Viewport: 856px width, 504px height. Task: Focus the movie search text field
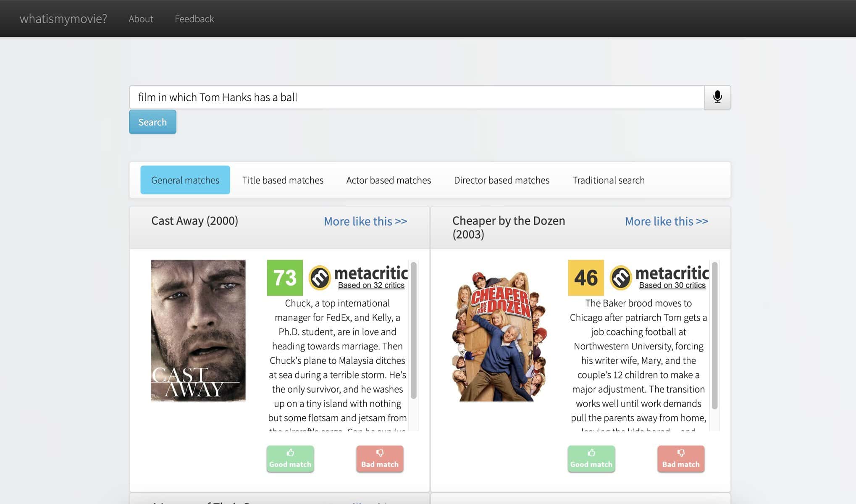[x=417, y=97]
